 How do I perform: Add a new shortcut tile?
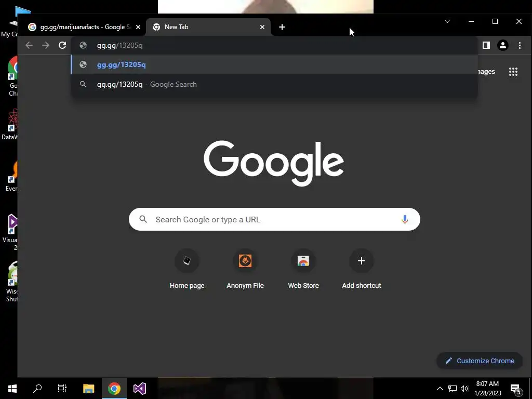[362, 270]
